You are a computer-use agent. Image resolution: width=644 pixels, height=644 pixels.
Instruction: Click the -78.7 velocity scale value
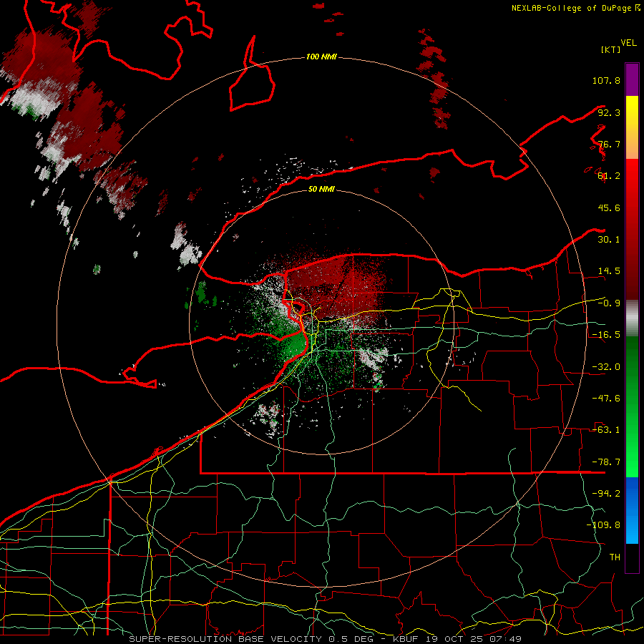[x=606, y=462]
